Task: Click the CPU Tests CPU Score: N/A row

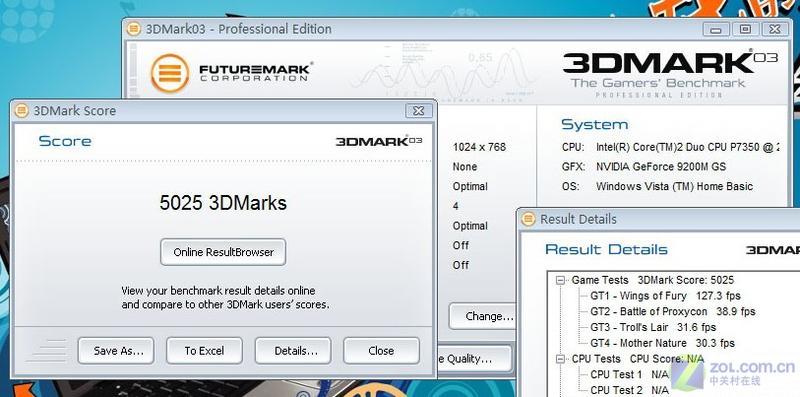Action: coord(637,359)
